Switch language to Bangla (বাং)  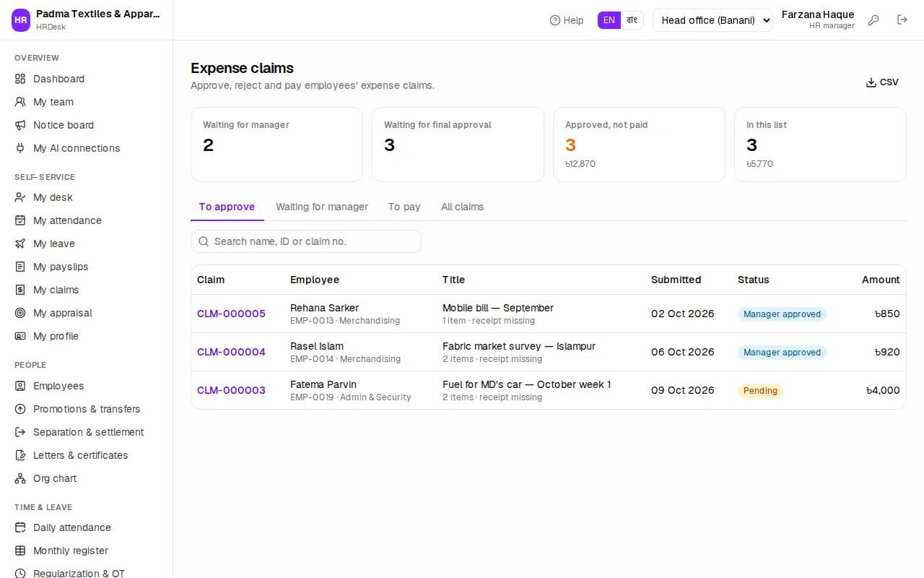coord(632,20)
